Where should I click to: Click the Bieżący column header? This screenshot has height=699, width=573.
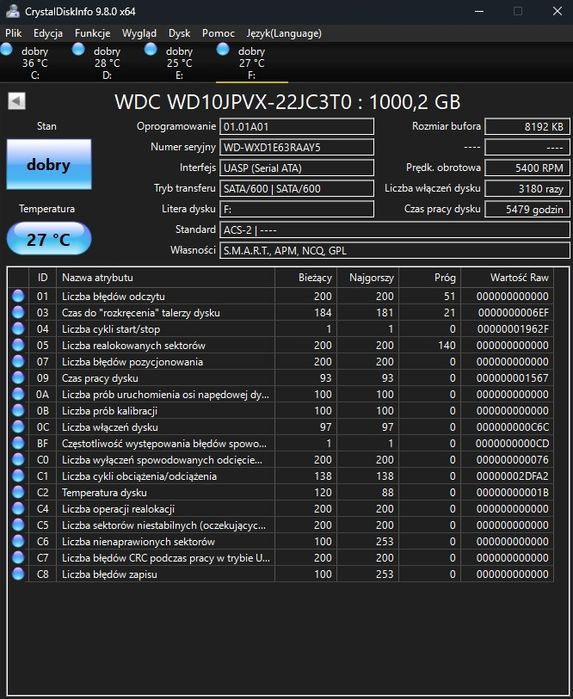(x=306, y=277)
